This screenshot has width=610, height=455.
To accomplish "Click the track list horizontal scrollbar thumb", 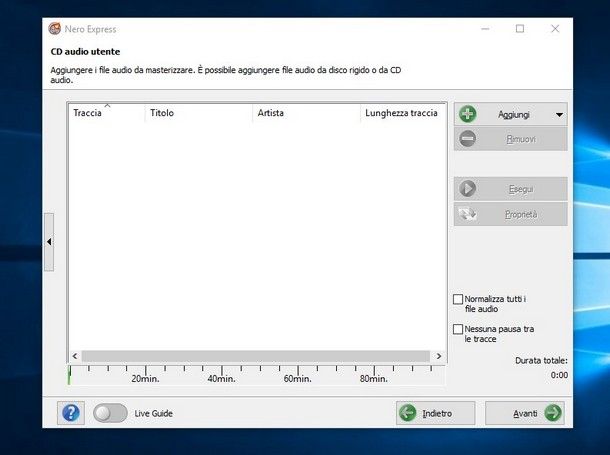I will (x=256, y=356).
